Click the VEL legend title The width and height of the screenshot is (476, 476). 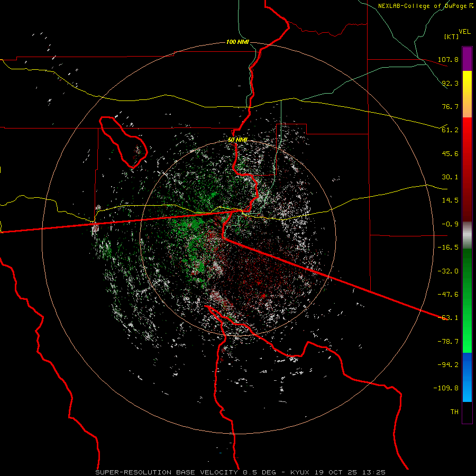pos(464,32)
